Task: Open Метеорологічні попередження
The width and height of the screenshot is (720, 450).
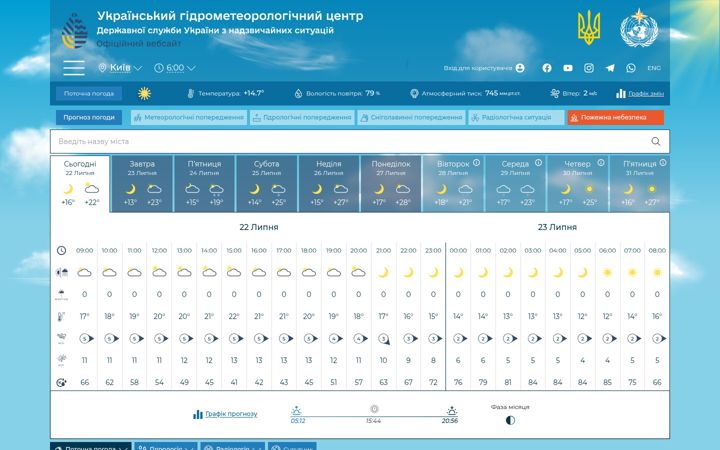Action: [189, 118]
